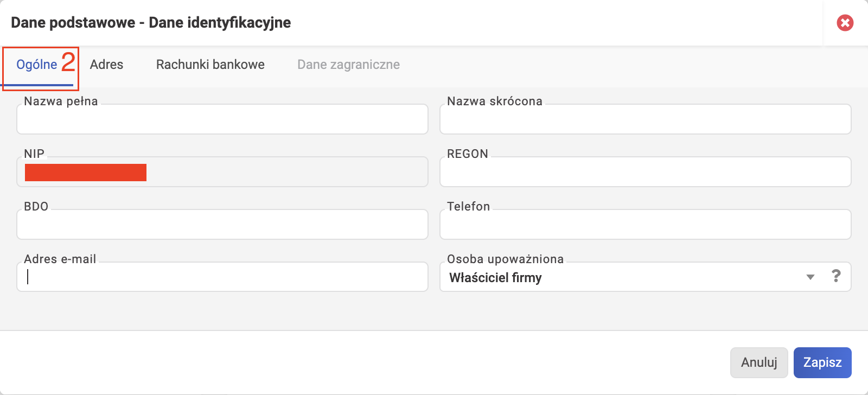This screenshot has height=395, width=868.
Task: Click into the Nazwa skrócona field
Action: click(645, 119)
